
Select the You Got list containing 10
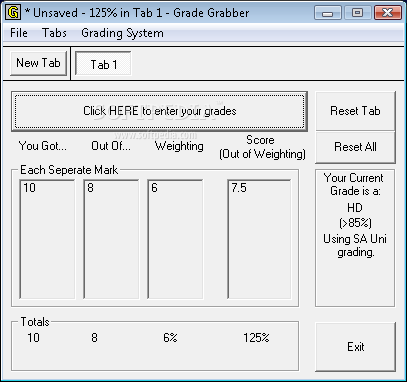47,239
